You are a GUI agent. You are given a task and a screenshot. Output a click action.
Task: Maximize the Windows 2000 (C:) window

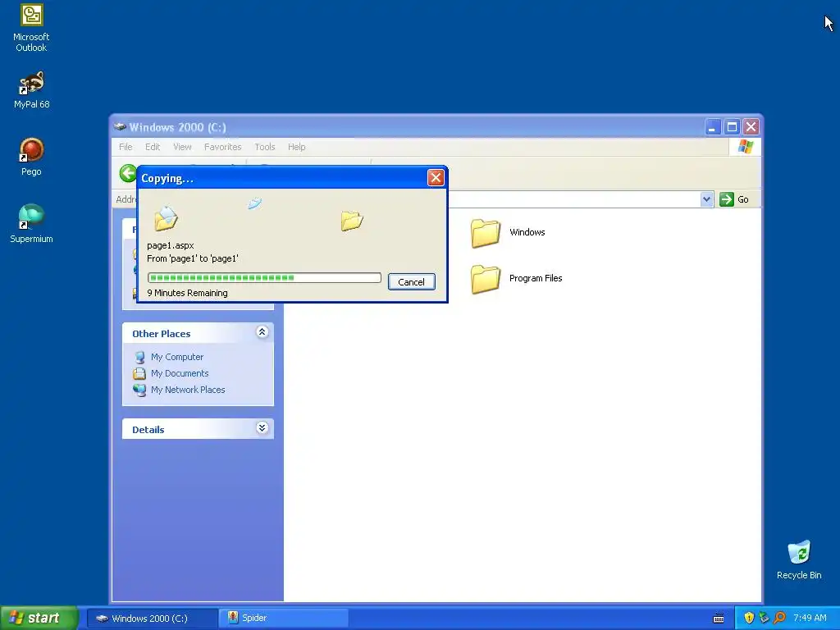(732, 127)
